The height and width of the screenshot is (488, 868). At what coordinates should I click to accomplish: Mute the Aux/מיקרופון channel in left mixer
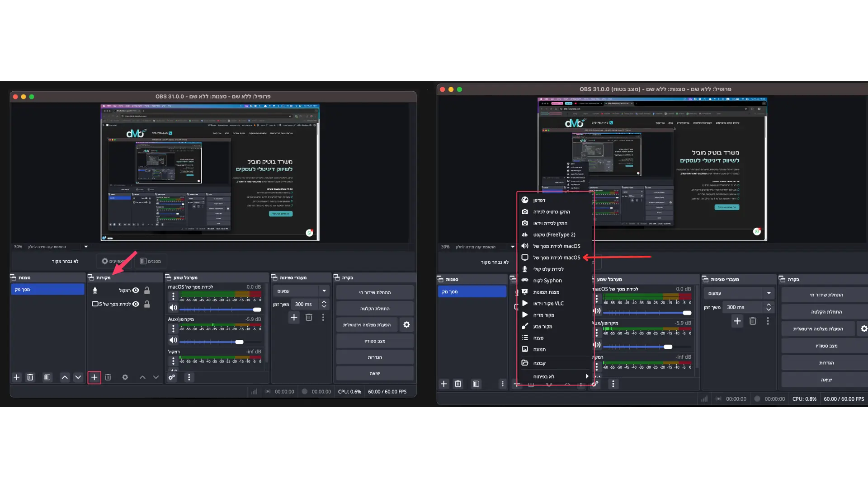coord(173,340)
